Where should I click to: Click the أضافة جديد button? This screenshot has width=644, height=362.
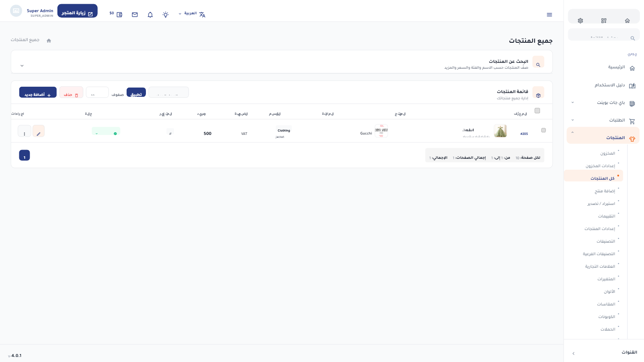38,93
